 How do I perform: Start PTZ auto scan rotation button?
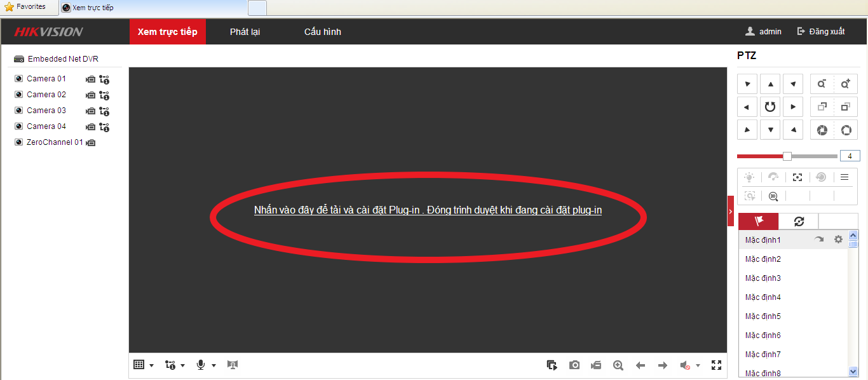point(770,107)
